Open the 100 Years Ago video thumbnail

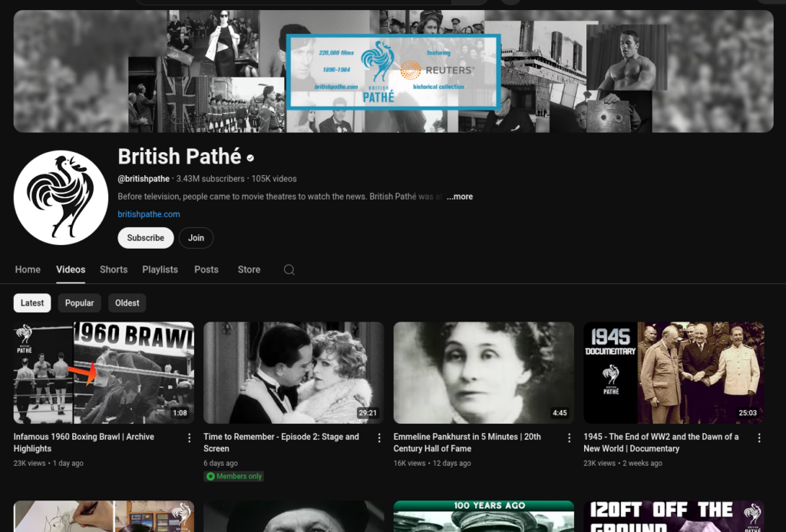pyautogui.click(x=484, y=516)
